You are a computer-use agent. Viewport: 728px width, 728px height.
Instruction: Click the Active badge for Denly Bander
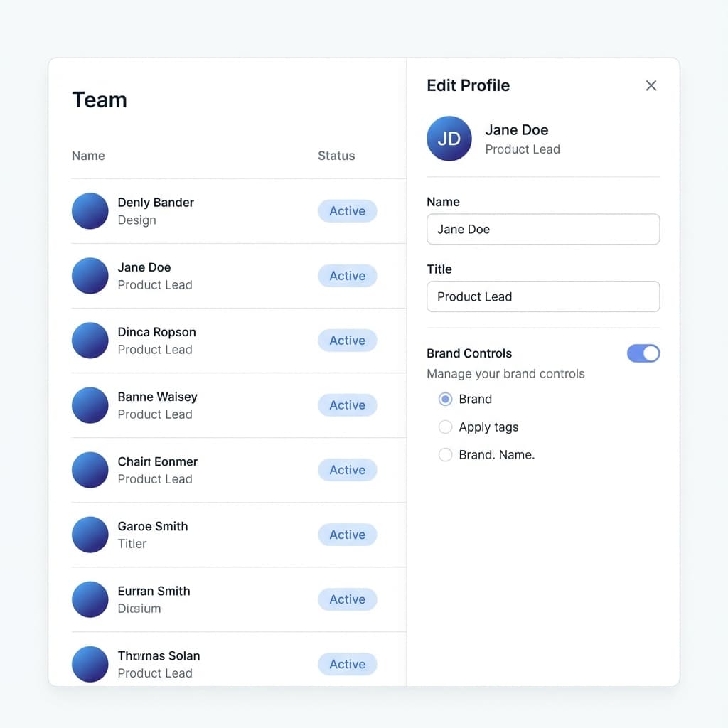click(347, 210)
